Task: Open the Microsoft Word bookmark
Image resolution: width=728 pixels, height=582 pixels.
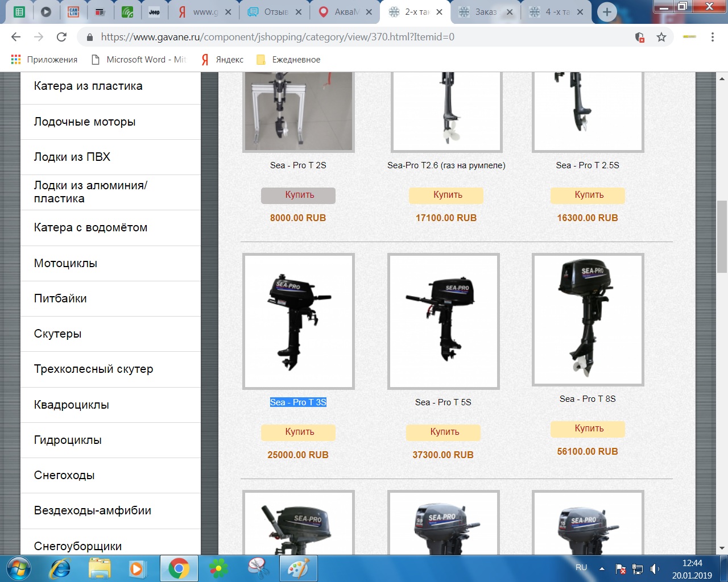Action: (139, 60)
